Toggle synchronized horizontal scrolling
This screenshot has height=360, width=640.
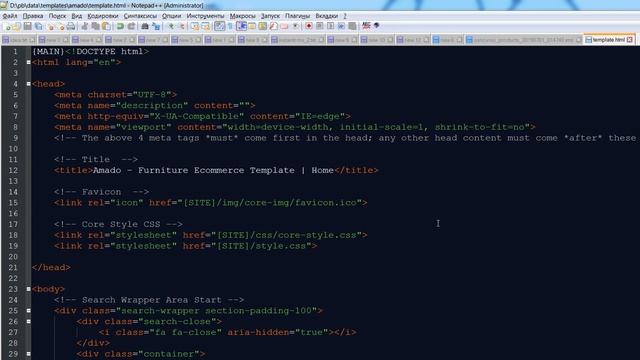205,27
